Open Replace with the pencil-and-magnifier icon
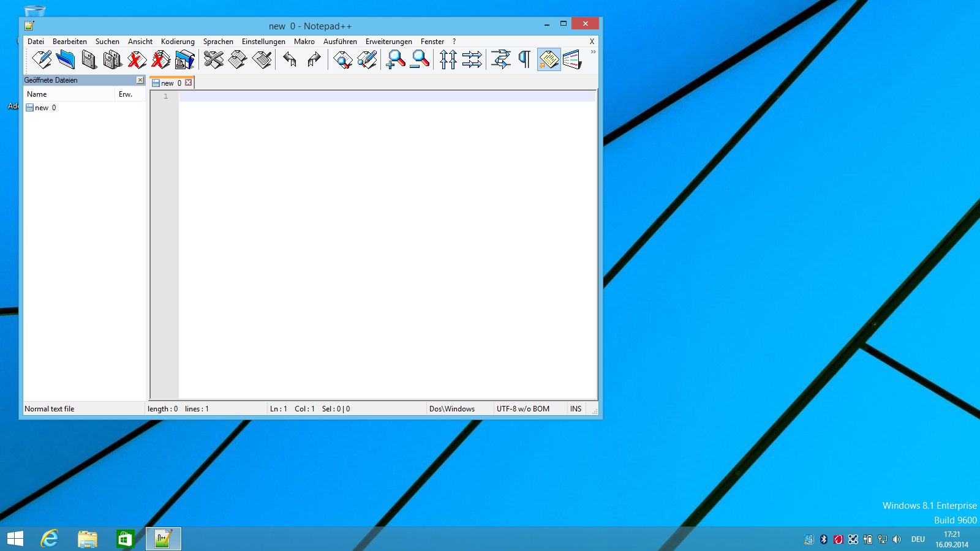This screenshot has height=551, width=980. (x=367, y=59)
